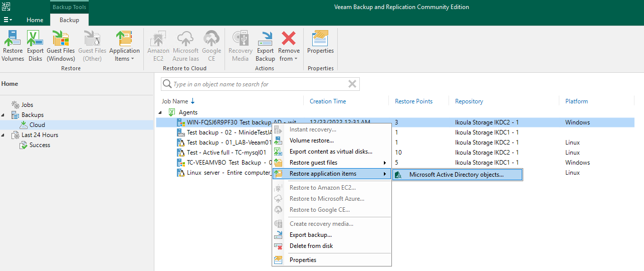Click Ikoula Storage IKDC1 - 1 in Linux server row
The height and width of the screenshot is (271, 644).
pos(487,173)
